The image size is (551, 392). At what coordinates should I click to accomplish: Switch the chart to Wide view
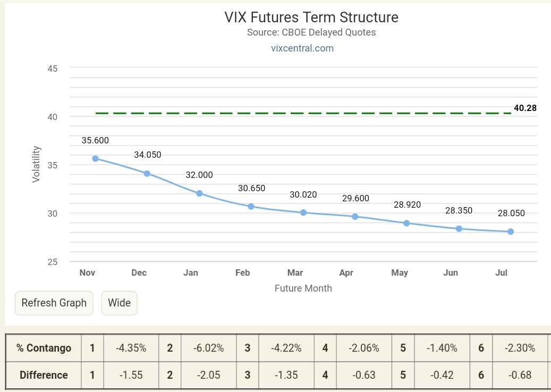[x=119, y=303]
